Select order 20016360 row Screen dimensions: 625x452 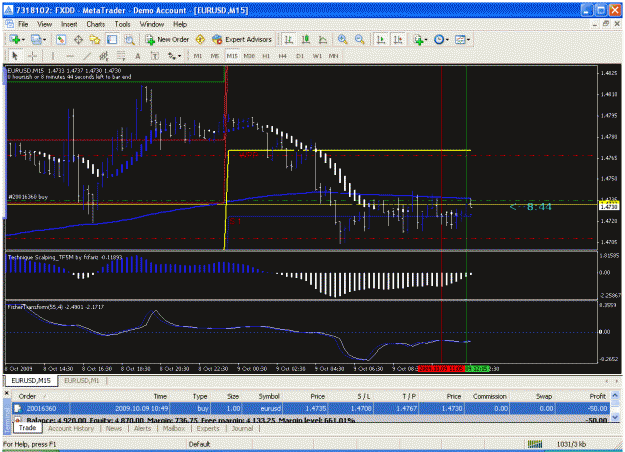pos(311,409)
